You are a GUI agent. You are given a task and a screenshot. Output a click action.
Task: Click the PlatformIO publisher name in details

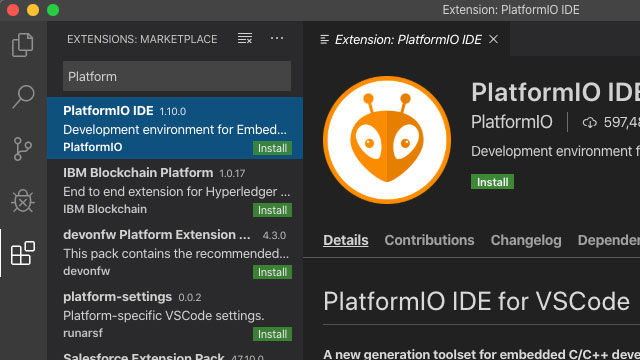pyautogui.click(x=511, y=122)
